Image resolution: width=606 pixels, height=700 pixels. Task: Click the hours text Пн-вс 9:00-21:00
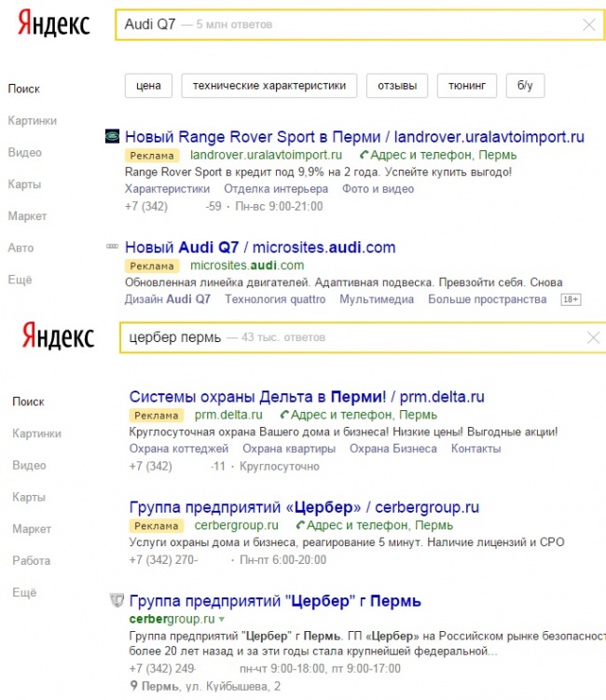pyautogui.click(x=279, y=206)
